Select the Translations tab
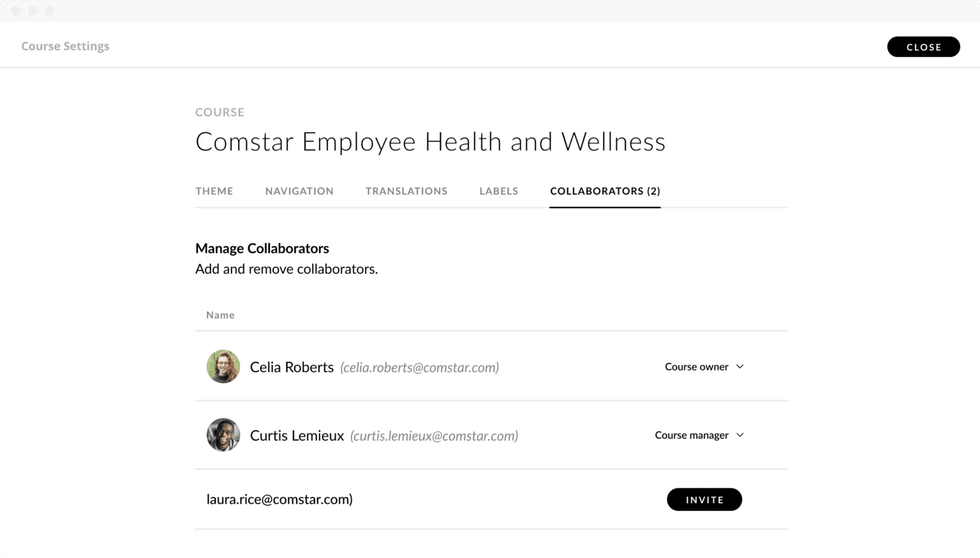Viewport: 980px width, 558px height. pos(406,191)
